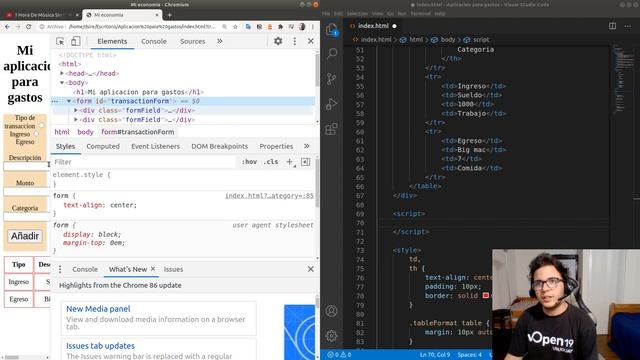Open the Chromium extensions puzzle icon

(280, 27)
